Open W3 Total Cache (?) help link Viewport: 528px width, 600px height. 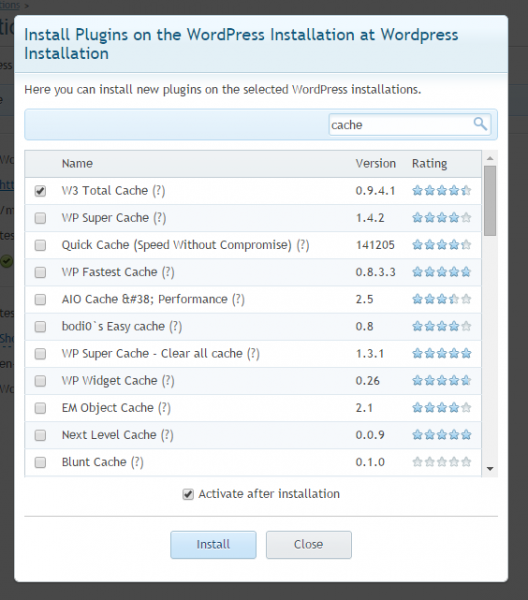[x=159, y=191]
